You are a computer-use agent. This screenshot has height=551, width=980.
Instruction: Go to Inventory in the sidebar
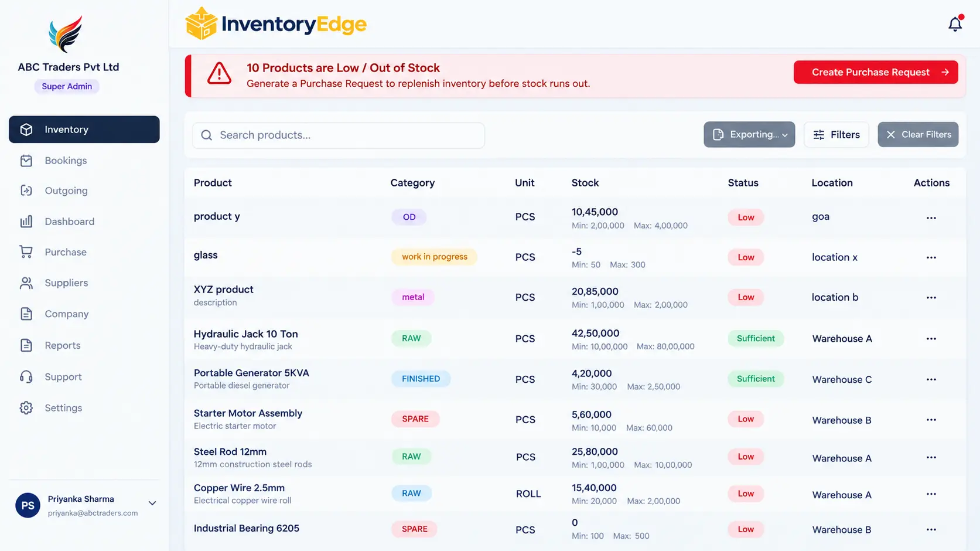(x=84, y=130)
